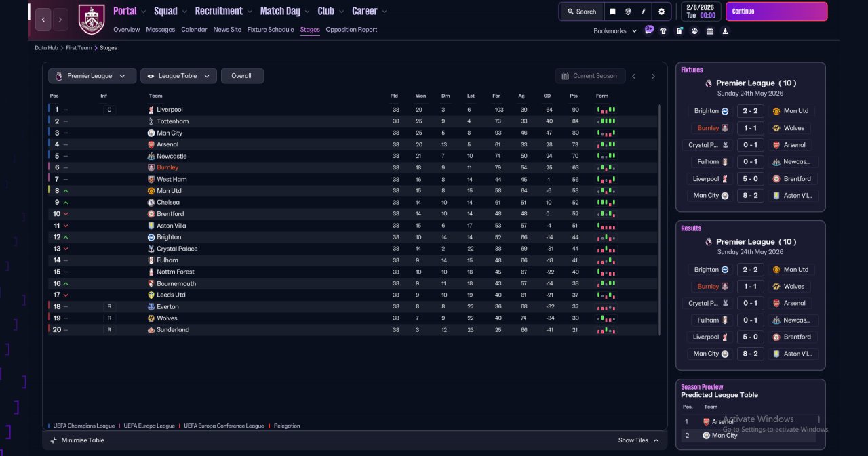Click the Burnley club crest logo
The height and width of the screenshot is (456, 868).
(91, 19)
